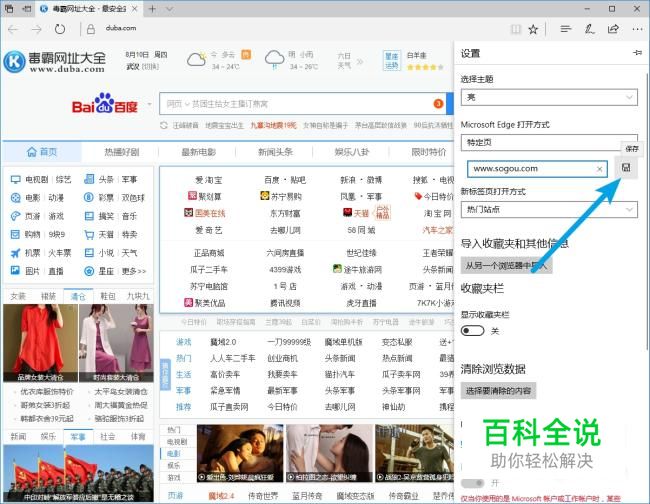This screenshot has height=504, width=650.
Task: Select the 热播好剧 navigation tab
Action: (121, 152)
